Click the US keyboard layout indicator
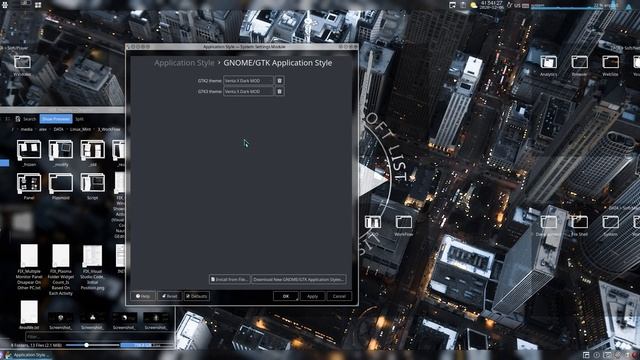Viewport: 640px width, 360px height. tap(518, 5)
